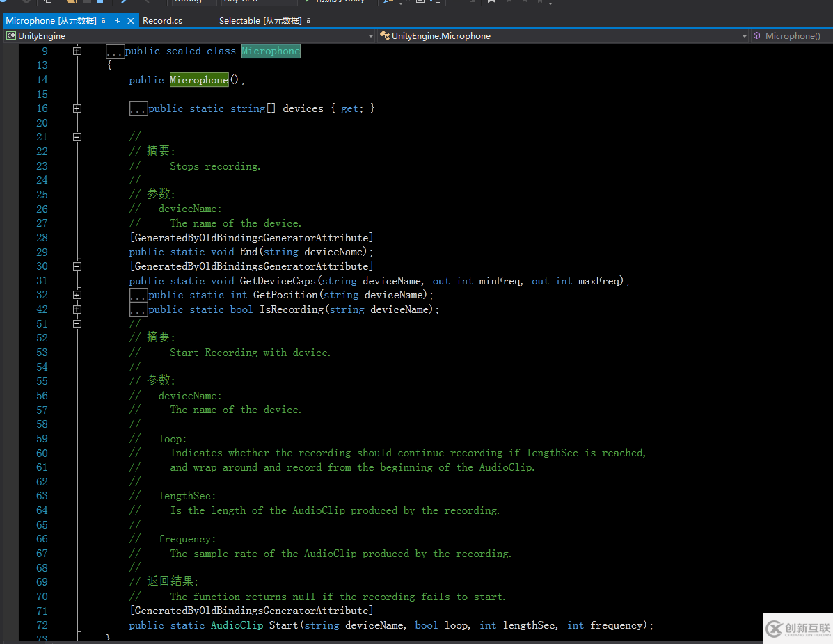
Task: Expand the GetPosition outlining at line 32
Action: 77,295
